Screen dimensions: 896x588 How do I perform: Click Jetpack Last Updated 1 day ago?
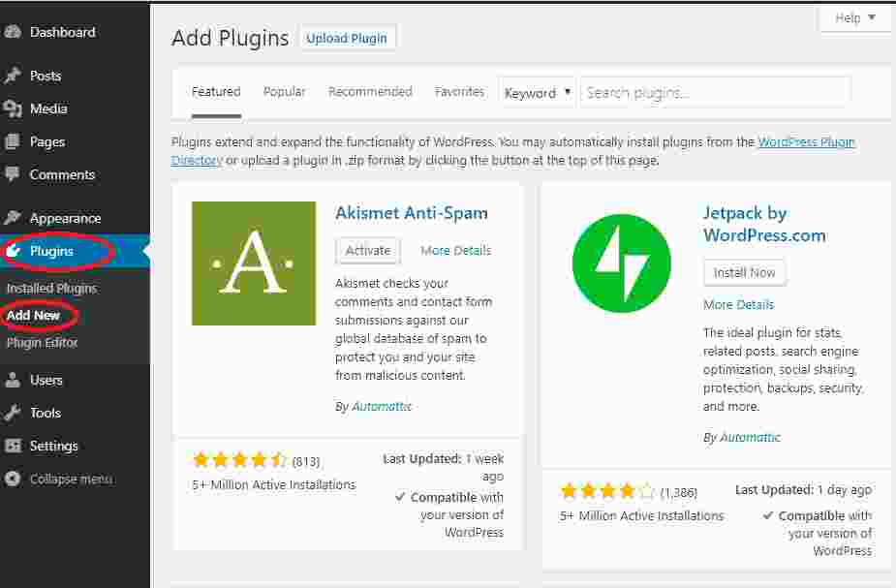pos(803,490)
